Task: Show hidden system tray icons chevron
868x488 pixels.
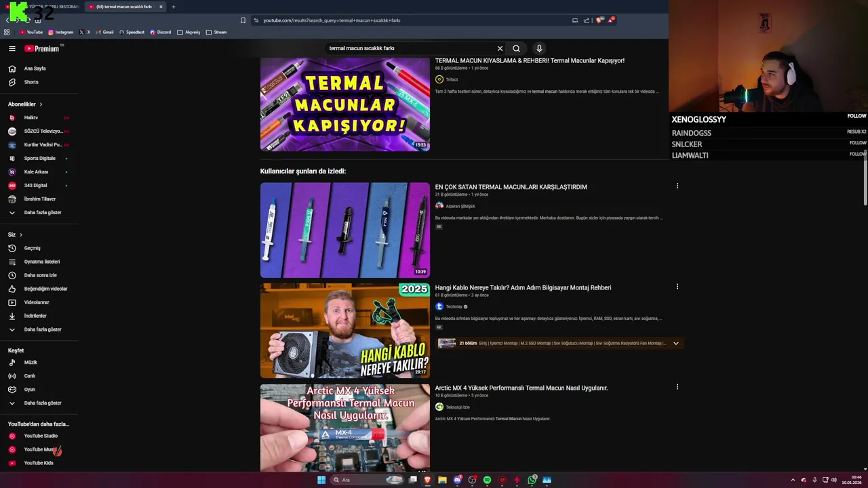Action: point(793,480)
